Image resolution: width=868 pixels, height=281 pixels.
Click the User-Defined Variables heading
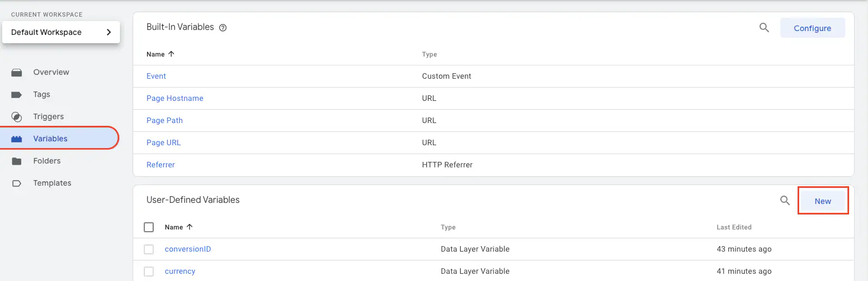click(x=193, y=200)
